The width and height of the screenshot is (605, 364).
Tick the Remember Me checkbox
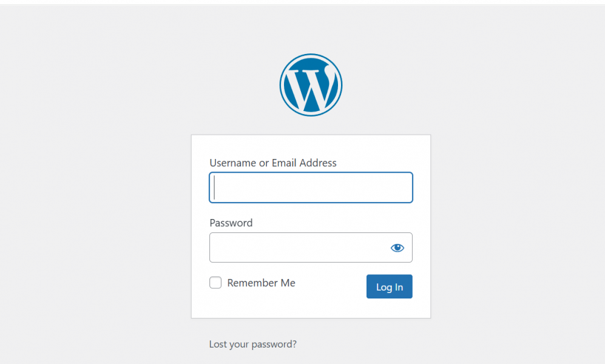tap(215, 283)
